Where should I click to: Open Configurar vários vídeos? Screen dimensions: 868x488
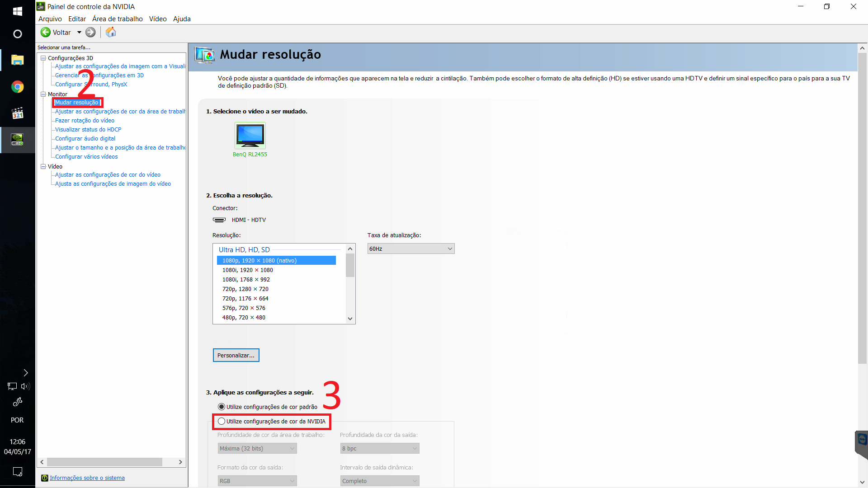point(86,157)
